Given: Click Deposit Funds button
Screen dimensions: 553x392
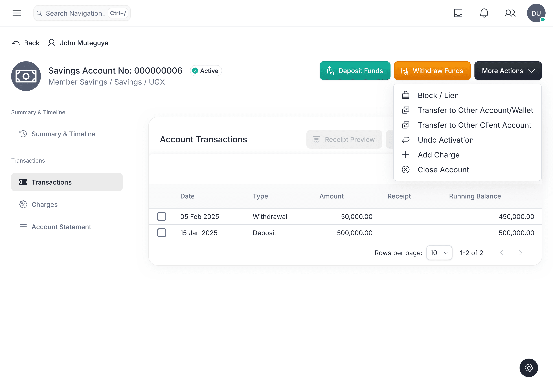Looking at the screenshot, I should 355,71.
